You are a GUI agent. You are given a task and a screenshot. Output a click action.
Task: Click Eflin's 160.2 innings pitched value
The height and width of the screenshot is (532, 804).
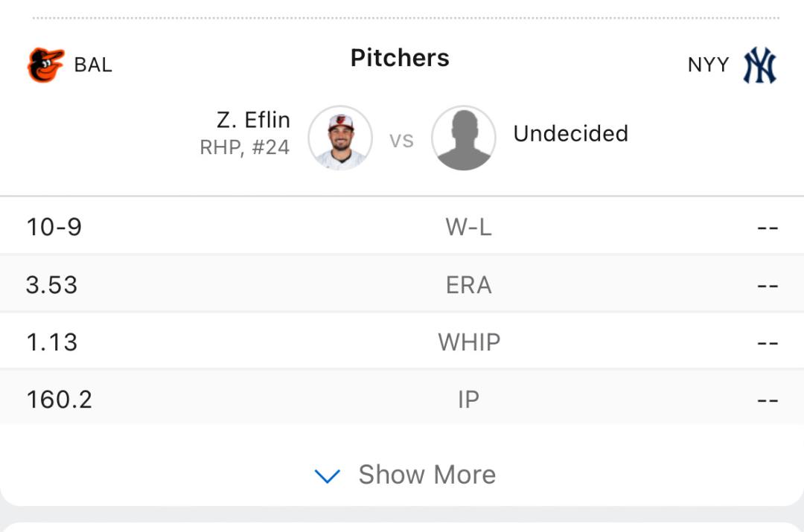coord(60,400)
